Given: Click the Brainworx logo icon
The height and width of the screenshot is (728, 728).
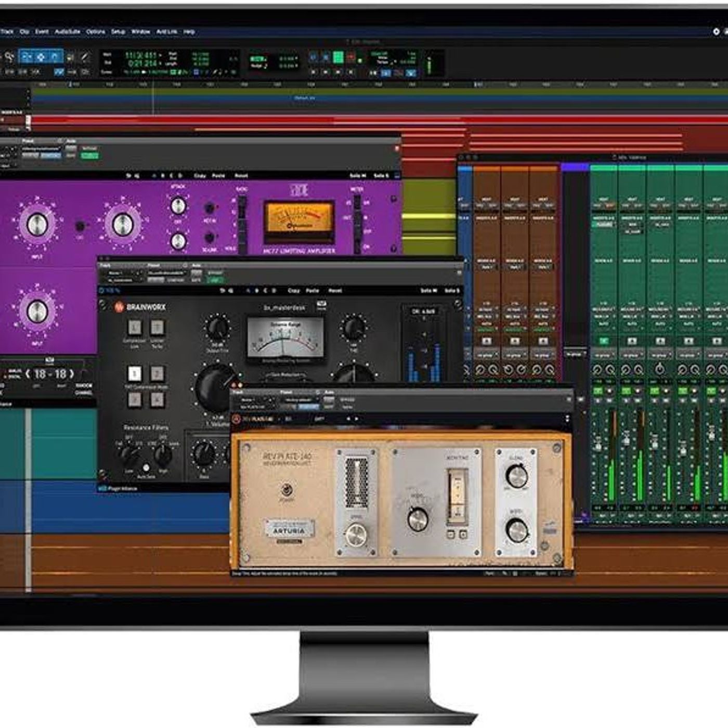Looking at the screenshot, I should [x=120, y=307].
